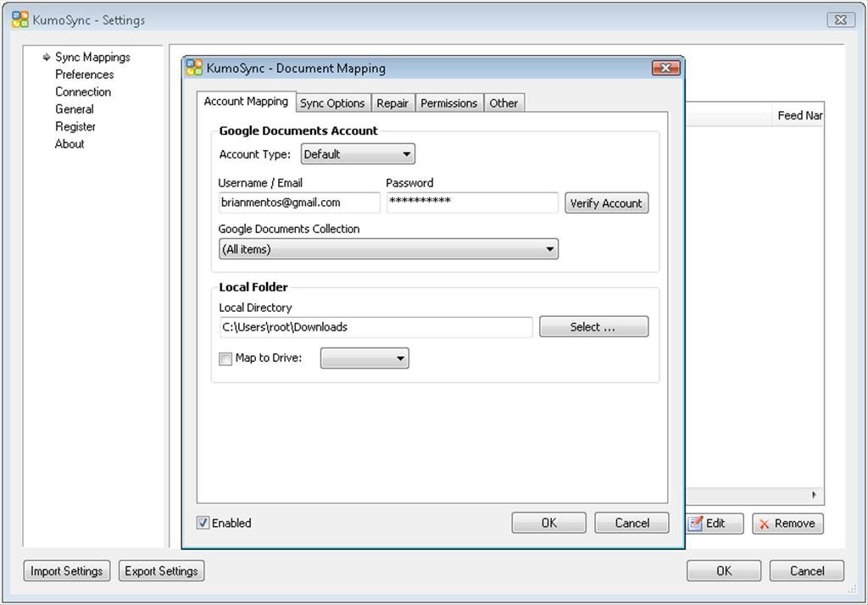This screenshot has height=605, width=868.
Task: Select the Other tab
Action: coord(504,103)
